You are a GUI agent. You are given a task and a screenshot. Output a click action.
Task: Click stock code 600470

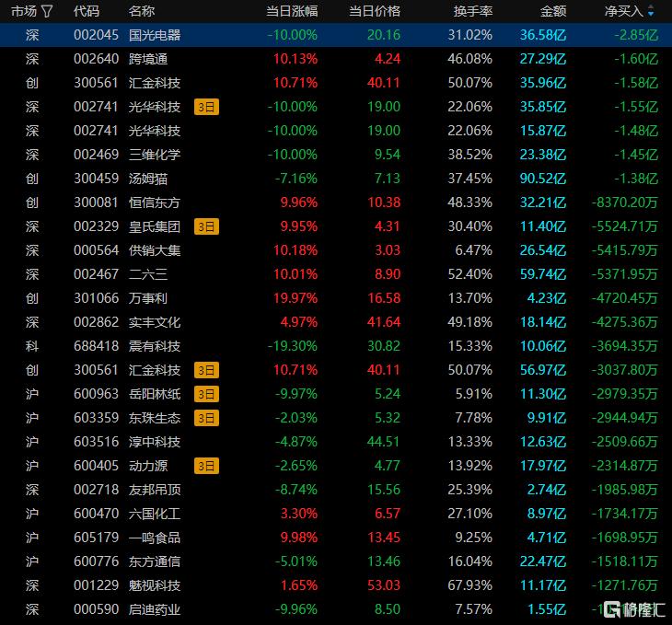click(96, 514)
